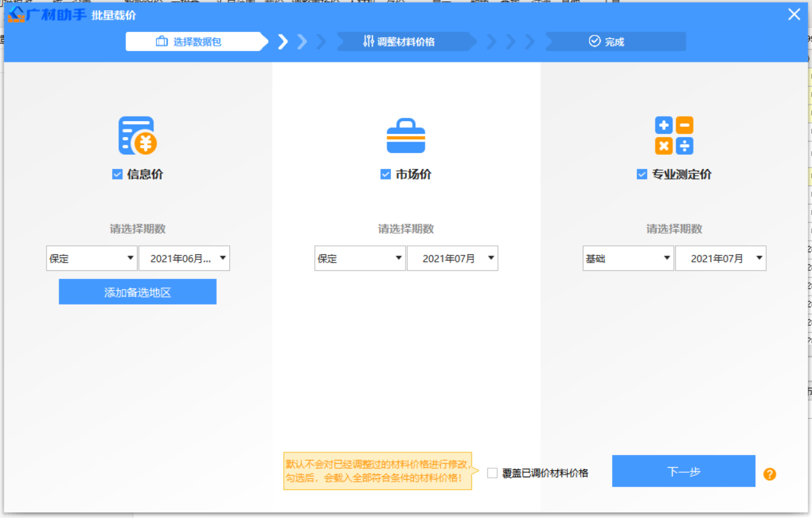Click the 市场价 briefcase icon
The image size is (812, 518).
(x=406, y=136)
